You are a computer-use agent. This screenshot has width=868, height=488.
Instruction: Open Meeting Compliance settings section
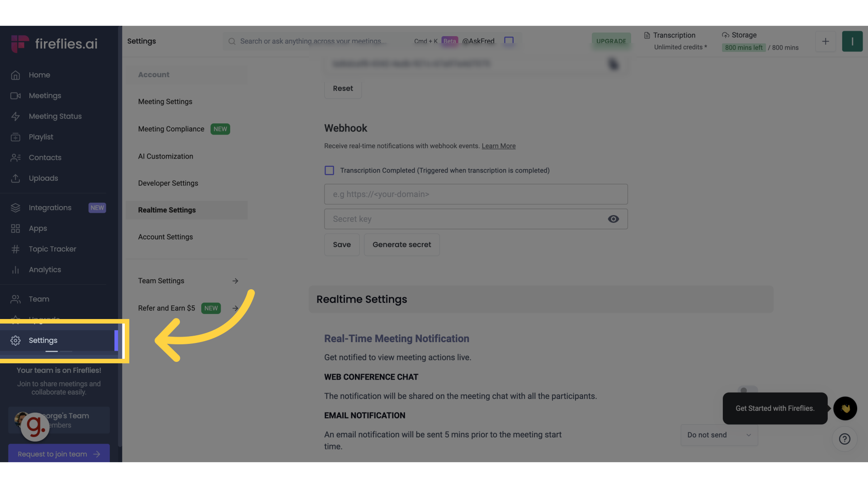171,129
